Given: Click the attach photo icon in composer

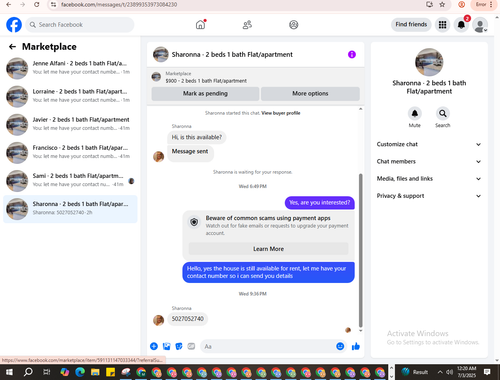Looking at the screenshot, I should (x=166, y=346).
